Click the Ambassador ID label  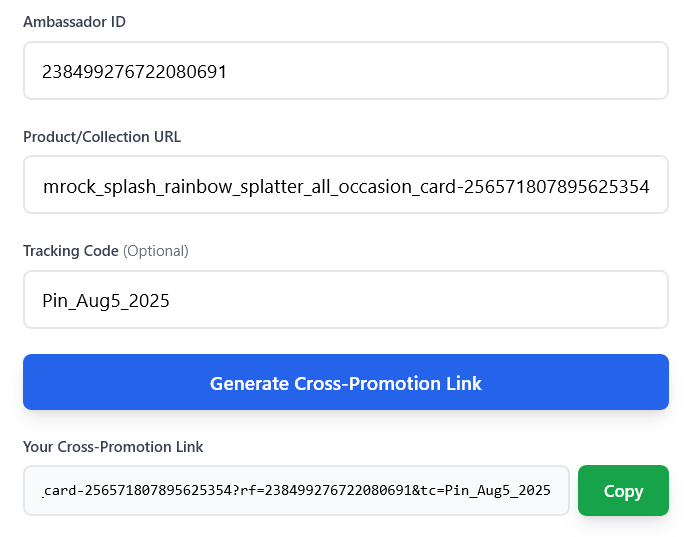(74, 22)
